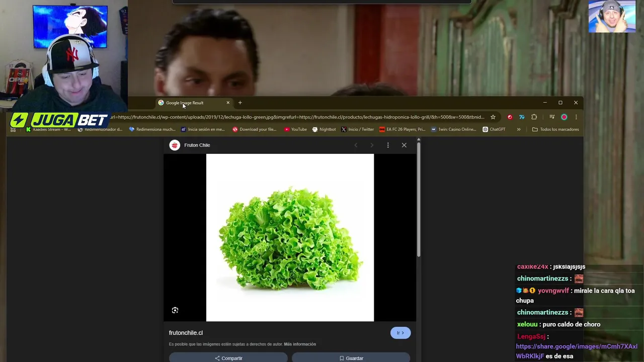
Task: Click the Fruton Chile source title
Action: point(197,145)
